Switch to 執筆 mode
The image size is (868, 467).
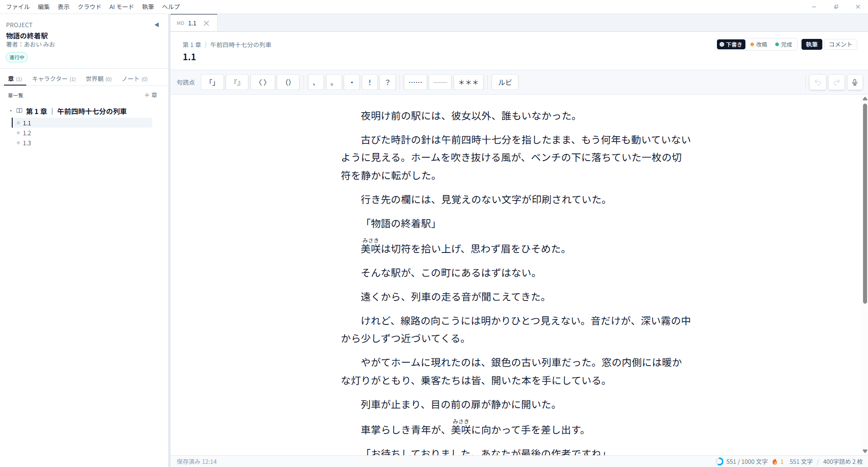point(811,44)
